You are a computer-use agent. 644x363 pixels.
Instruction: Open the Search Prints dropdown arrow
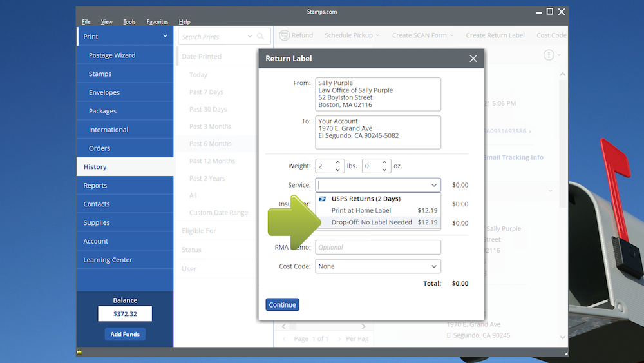250,37
